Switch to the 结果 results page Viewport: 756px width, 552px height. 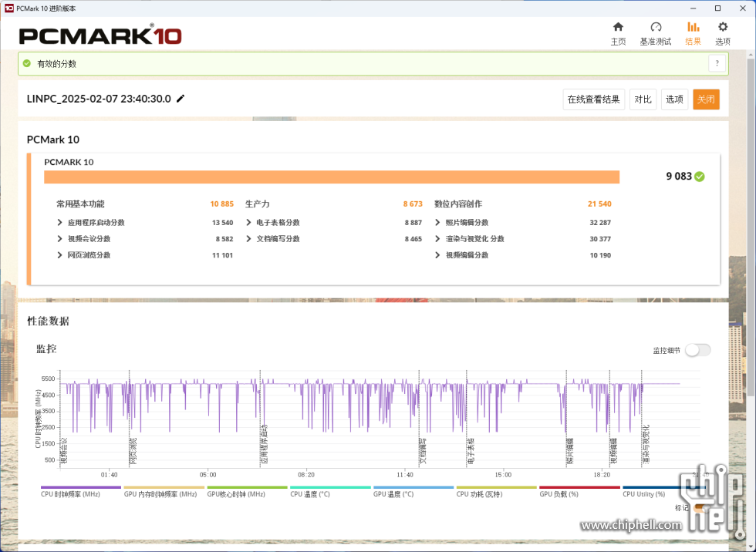[693, 34]
